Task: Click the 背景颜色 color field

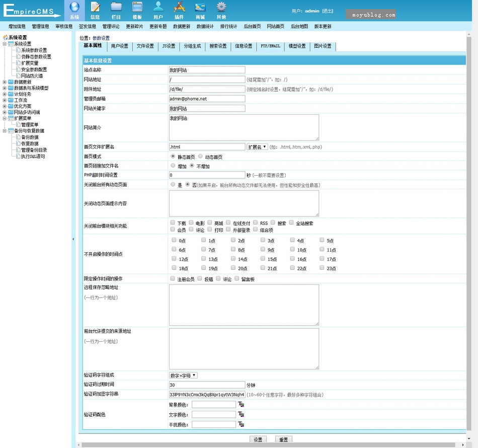Action: point(214,404)
